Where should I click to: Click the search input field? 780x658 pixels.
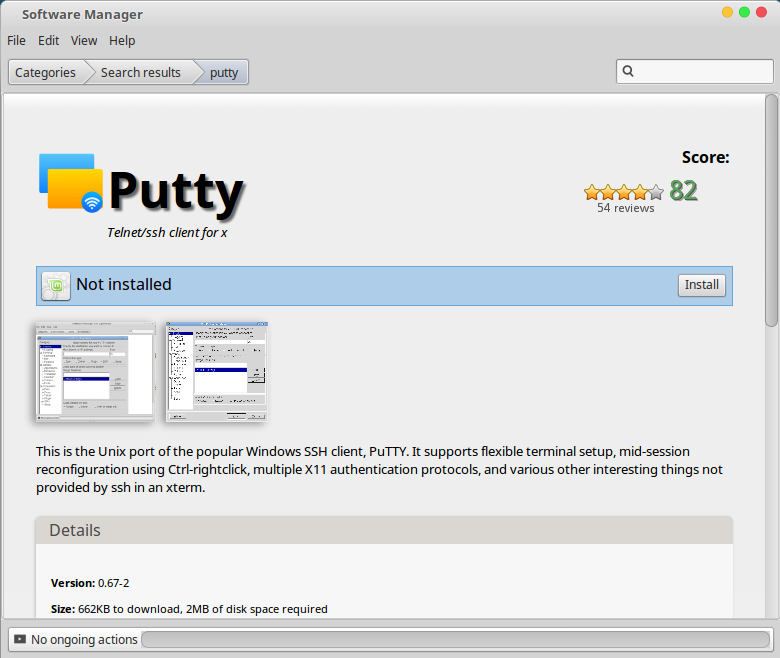(x=694, y=72)
